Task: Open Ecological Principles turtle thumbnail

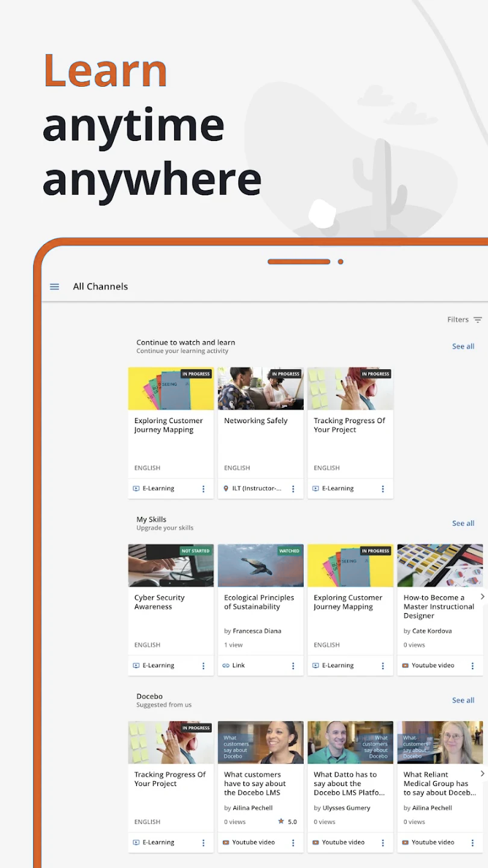Action: 260,565
